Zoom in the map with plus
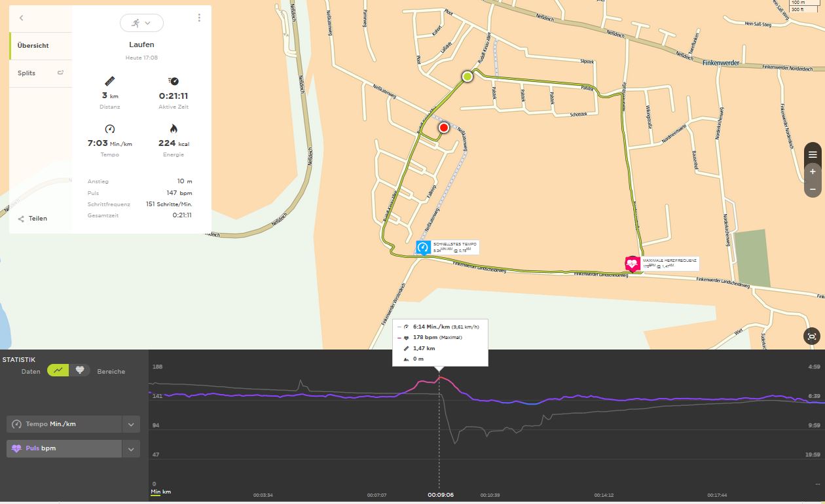 point(813,171)
